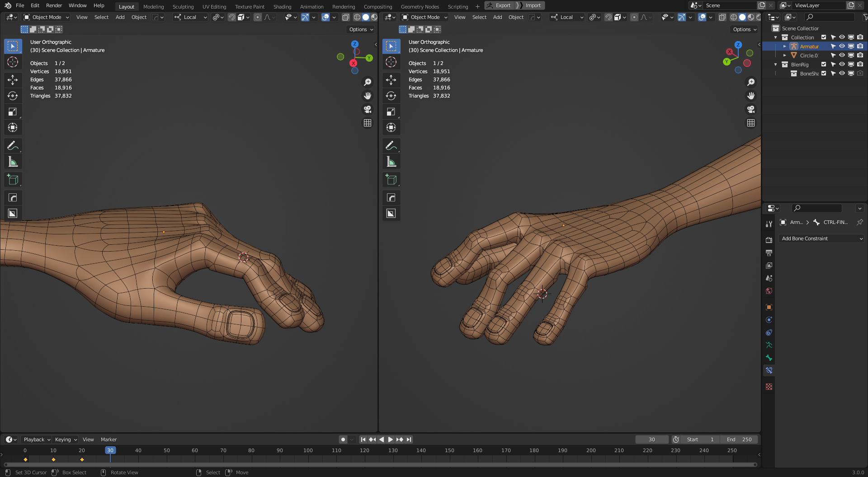The width and height of the screenshot is (868, 477).
Task: Switch to Geometry Nodes workspace tab
Action: 420,6
